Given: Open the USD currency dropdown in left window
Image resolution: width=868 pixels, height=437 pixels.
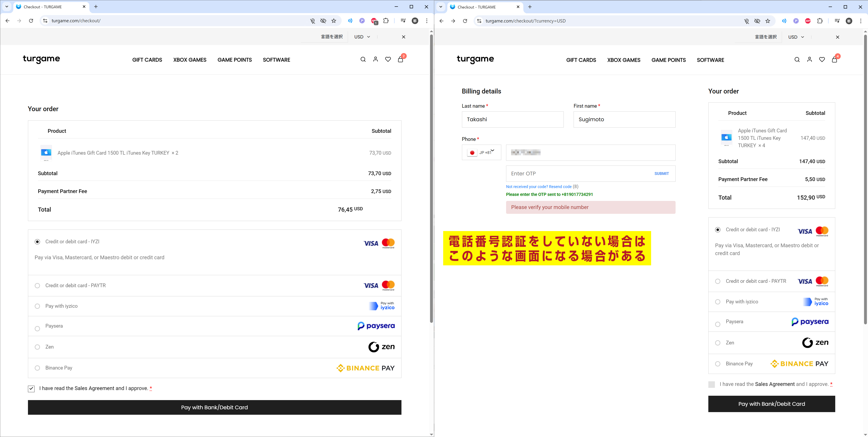Looking at the screenshot, I should tap(362, 37).
